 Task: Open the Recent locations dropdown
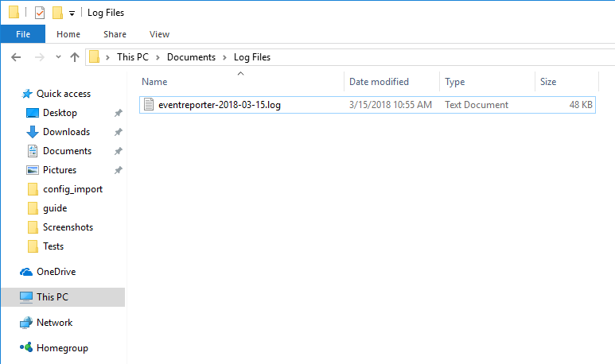pyautogui.click(x=58, y=56)
